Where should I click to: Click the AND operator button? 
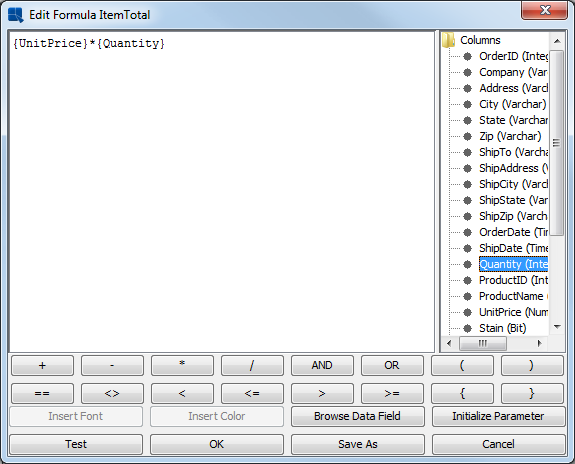coord(322,365)
